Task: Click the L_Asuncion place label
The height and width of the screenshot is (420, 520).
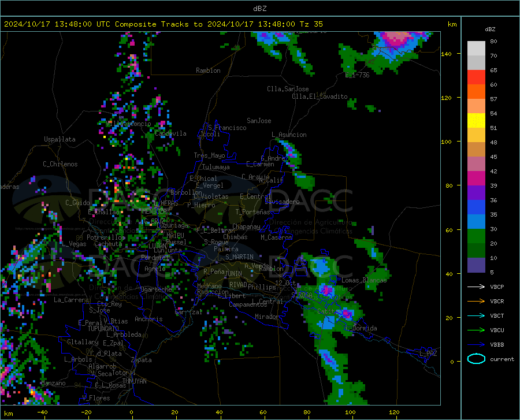Action: pos(289,135)
